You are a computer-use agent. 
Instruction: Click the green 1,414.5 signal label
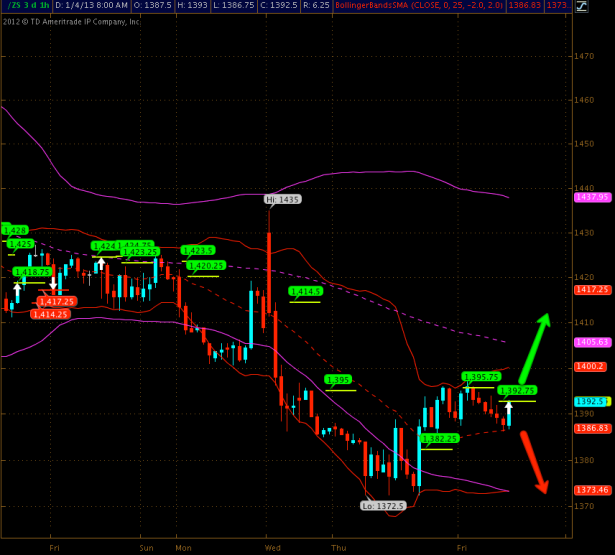point(305,292)
